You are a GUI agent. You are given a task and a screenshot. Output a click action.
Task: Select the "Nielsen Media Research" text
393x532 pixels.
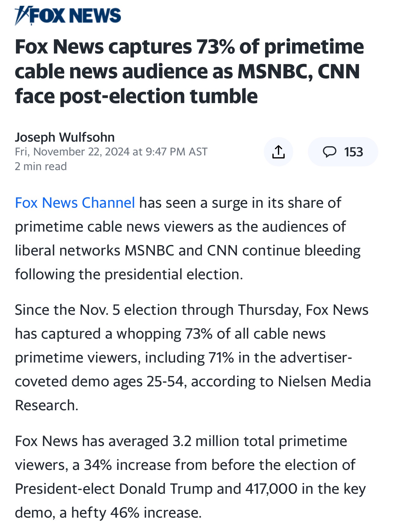click(193, 393)
